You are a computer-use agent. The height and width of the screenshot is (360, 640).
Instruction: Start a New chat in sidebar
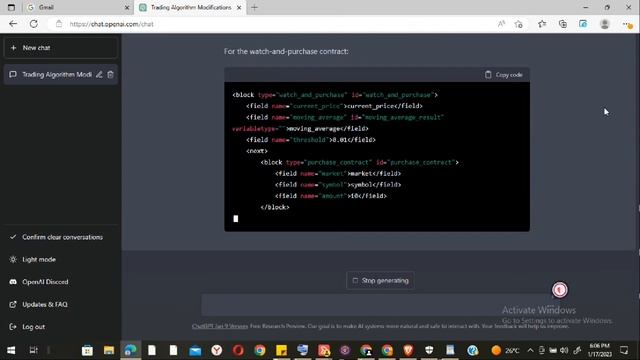(60, 48)
